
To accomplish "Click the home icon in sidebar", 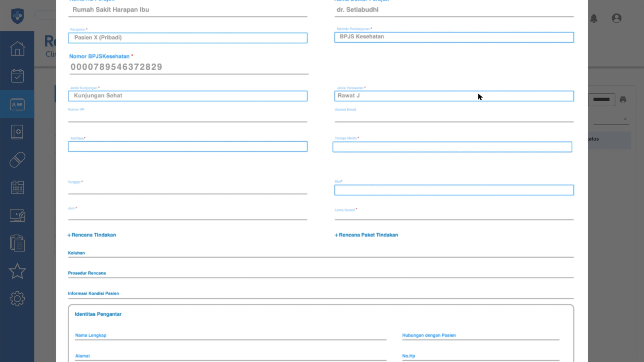I will click(x=17, y=48).
